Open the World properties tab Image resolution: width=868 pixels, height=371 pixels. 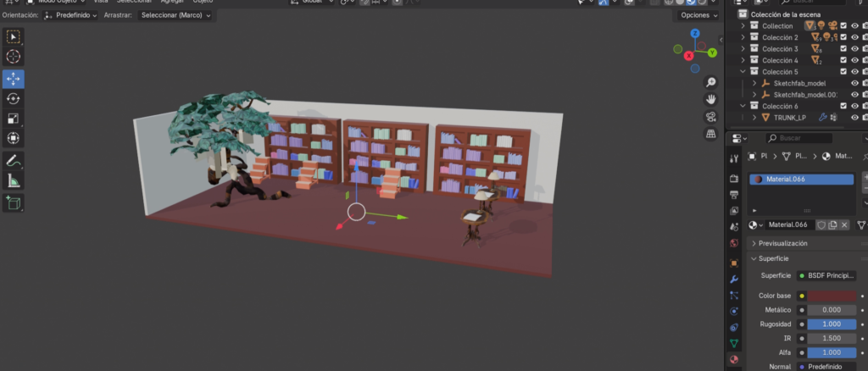click(734, 243)
